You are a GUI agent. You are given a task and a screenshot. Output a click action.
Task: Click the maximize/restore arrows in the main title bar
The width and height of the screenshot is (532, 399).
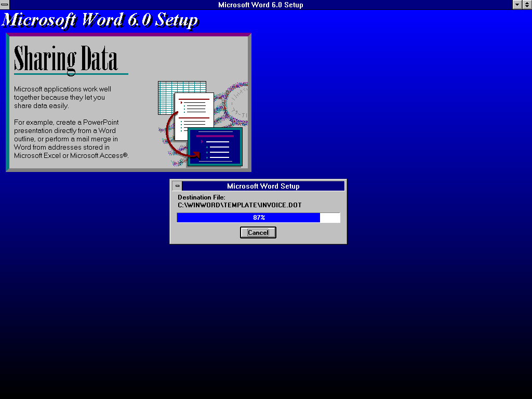click(527, 5)
